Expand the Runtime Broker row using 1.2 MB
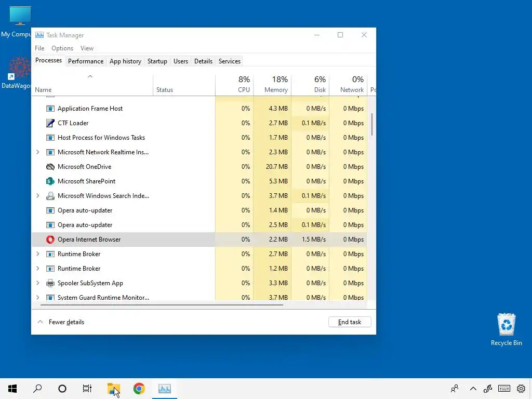The width and height of the screenshot is (532, 399). (37, 269)
